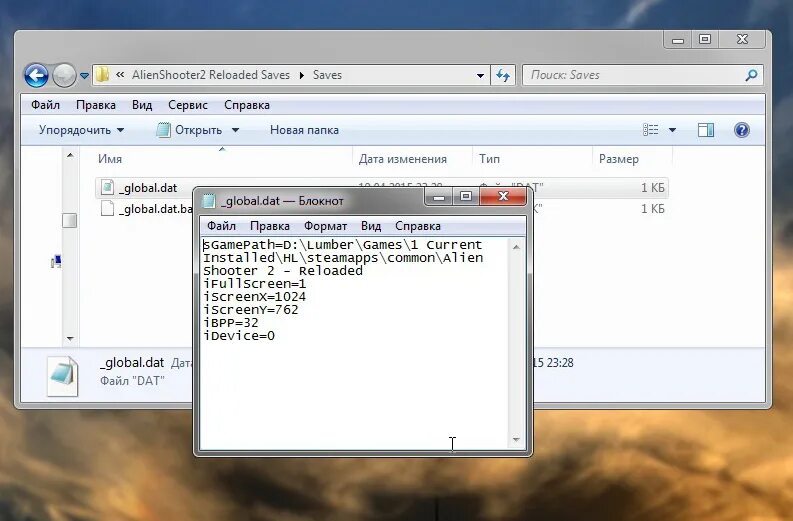Screen dimensions: 793x521
Task: Go back with the Explorer back arrow
Action: 36,75
